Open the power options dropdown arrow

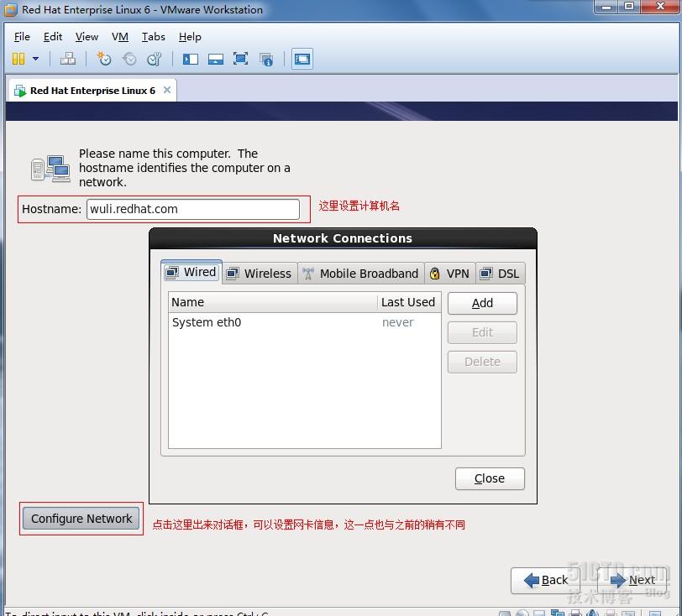tap(35, 59)
